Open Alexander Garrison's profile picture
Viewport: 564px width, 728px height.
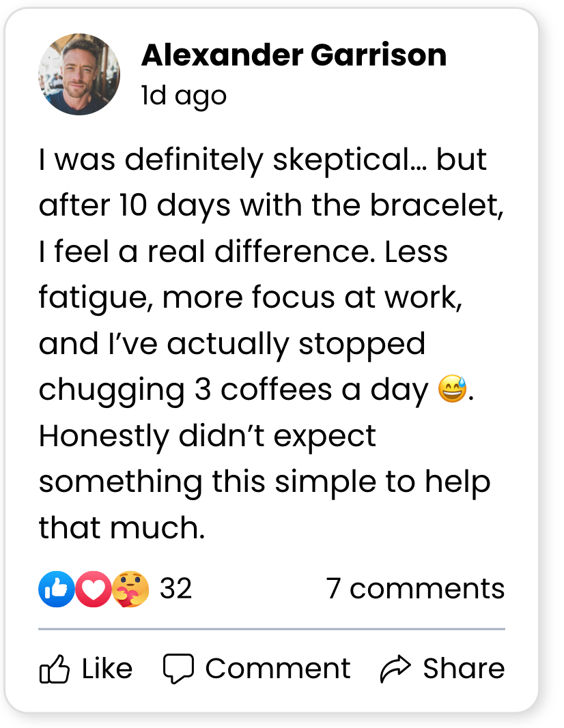click(x=79, y=74)
